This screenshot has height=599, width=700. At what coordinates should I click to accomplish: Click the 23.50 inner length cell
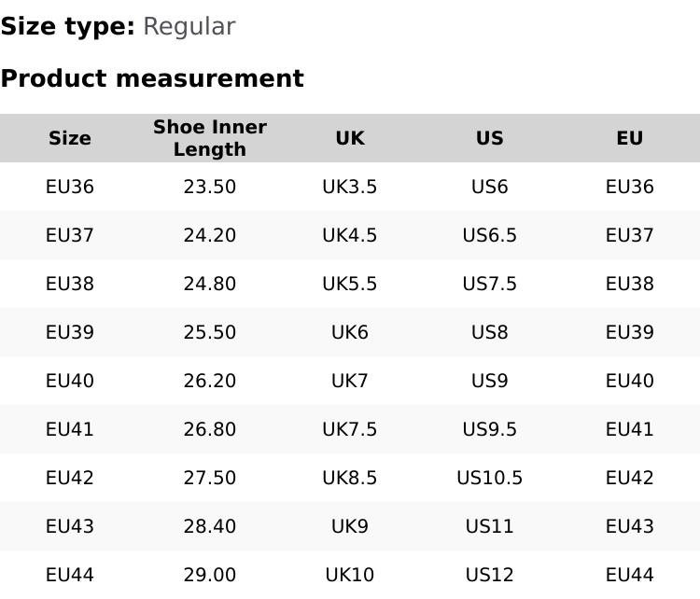pos(210,187)
